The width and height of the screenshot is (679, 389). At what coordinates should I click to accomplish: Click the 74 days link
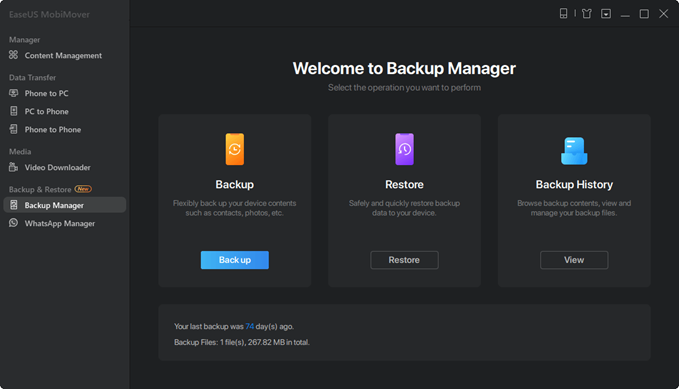pos(249,326)
